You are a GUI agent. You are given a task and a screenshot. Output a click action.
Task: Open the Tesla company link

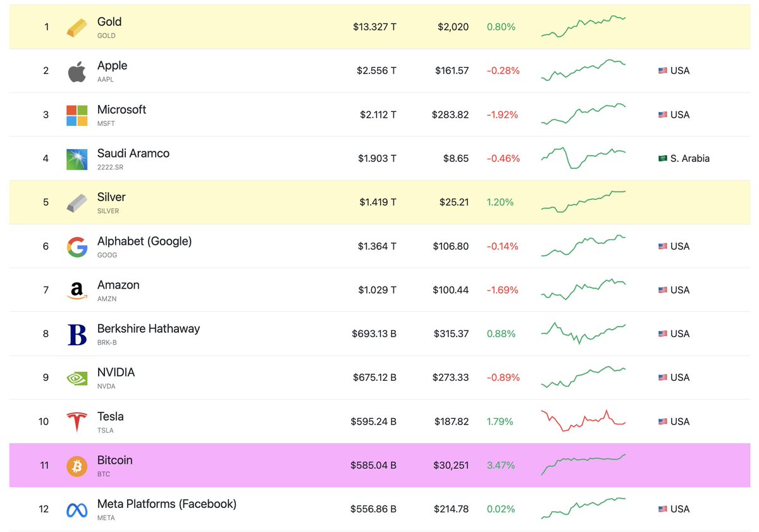tap(111, 416)
